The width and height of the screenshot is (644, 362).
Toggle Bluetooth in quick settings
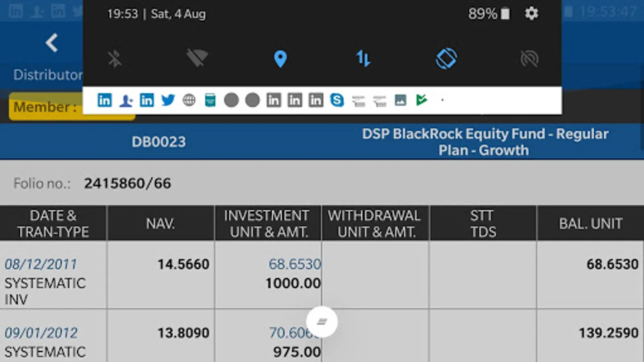pyautogui.click(x=115, y=59)
